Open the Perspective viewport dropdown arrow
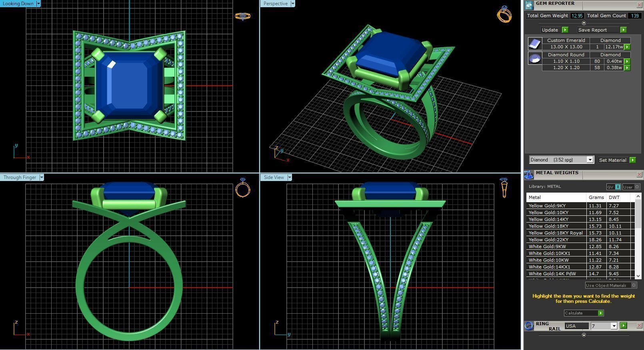Screen dimensions: 644x350 (x=292, y=4)
